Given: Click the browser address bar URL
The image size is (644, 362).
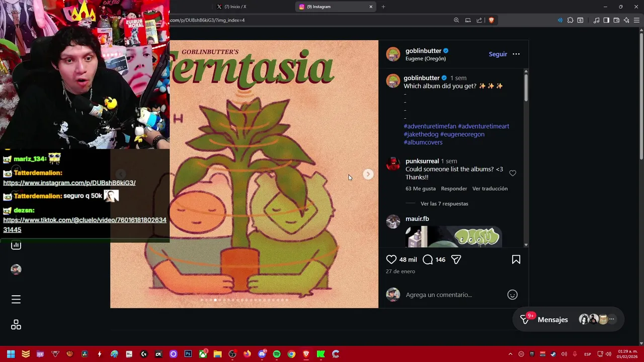Looking at the screenshot, I should coord(207,20).
